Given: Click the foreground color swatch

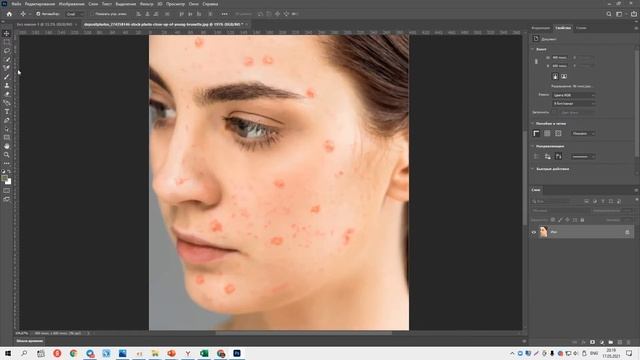Looking at the screenshot, I should point(5,179).
